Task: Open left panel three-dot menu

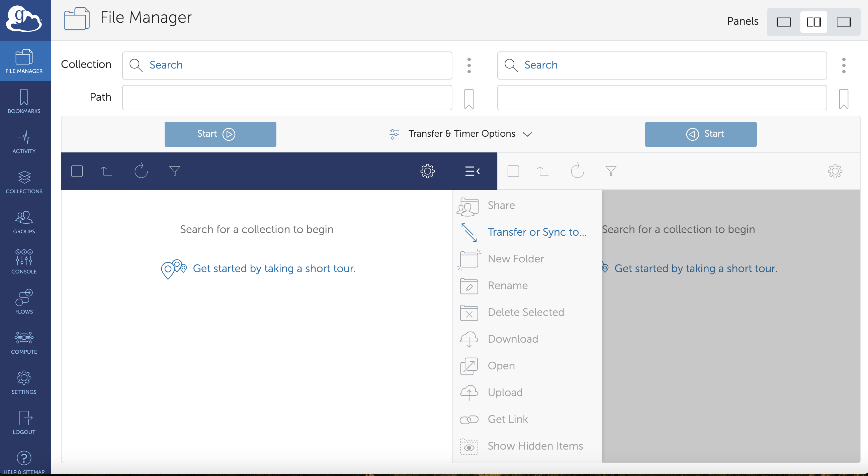Action: point(469,65)
